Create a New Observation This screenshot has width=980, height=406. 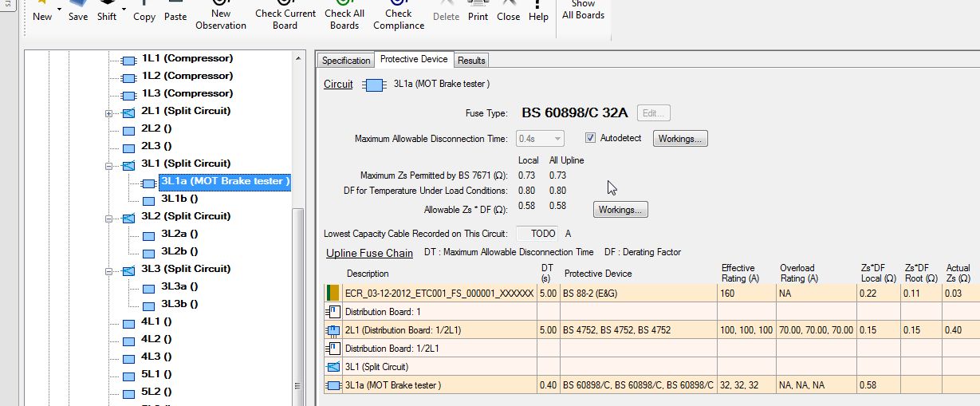tap(221, 16)
